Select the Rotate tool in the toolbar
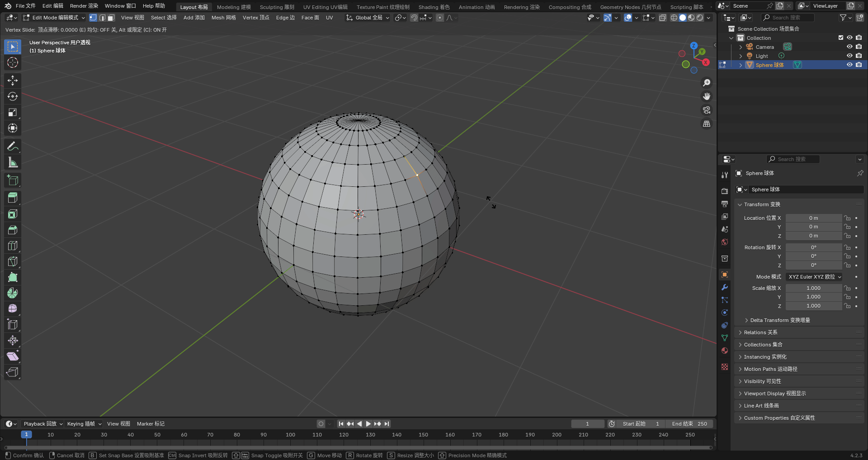 (x=13, y=96)
